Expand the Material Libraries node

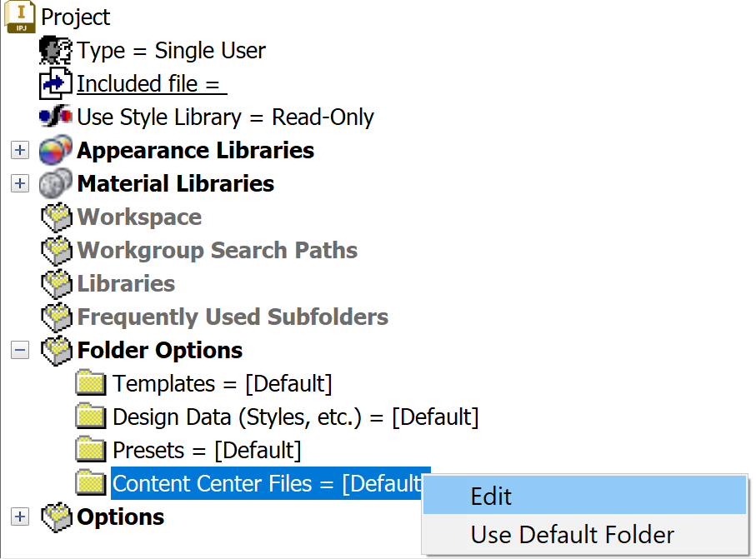pos(20,184)
